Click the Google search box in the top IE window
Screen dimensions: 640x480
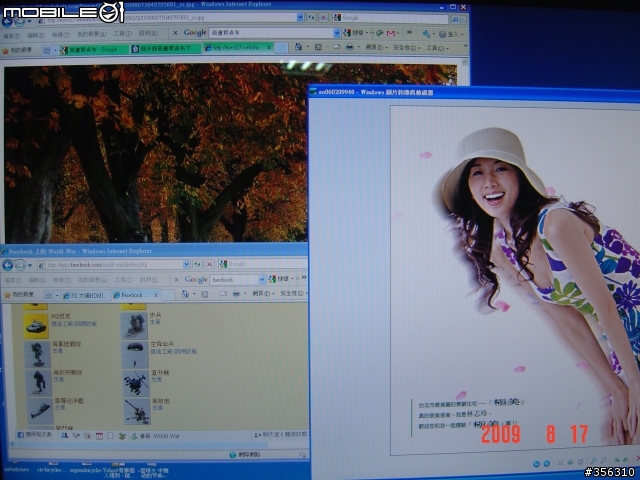coord(391,18)
